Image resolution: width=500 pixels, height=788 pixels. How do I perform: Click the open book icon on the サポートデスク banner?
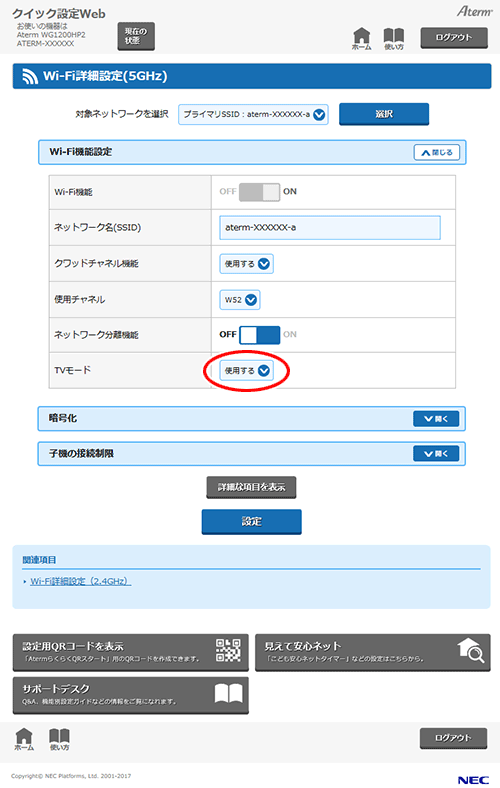point(229,694)
